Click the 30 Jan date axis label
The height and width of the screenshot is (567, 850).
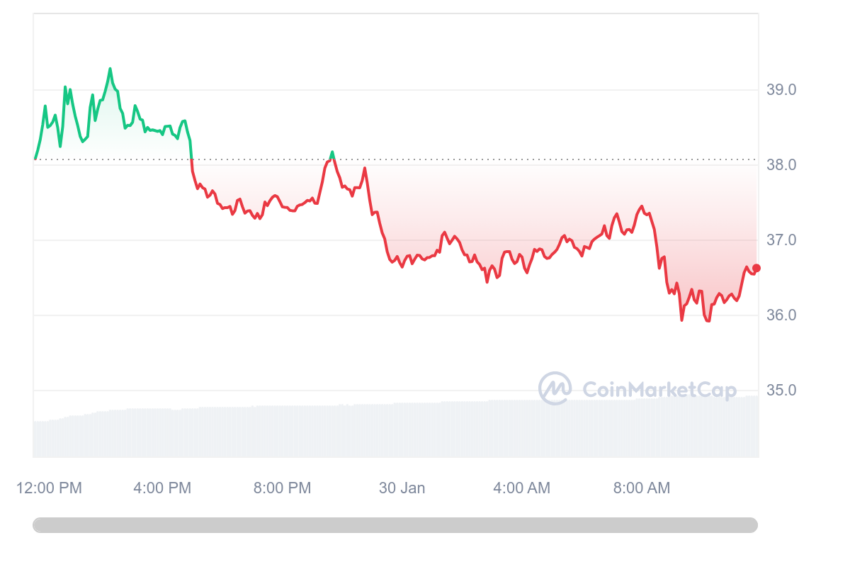pos(402,488)
